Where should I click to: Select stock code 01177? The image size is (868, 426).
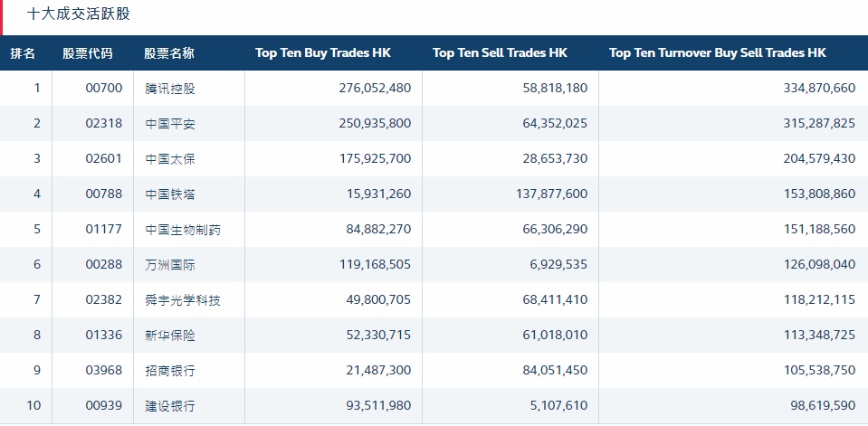click(103, 230)
